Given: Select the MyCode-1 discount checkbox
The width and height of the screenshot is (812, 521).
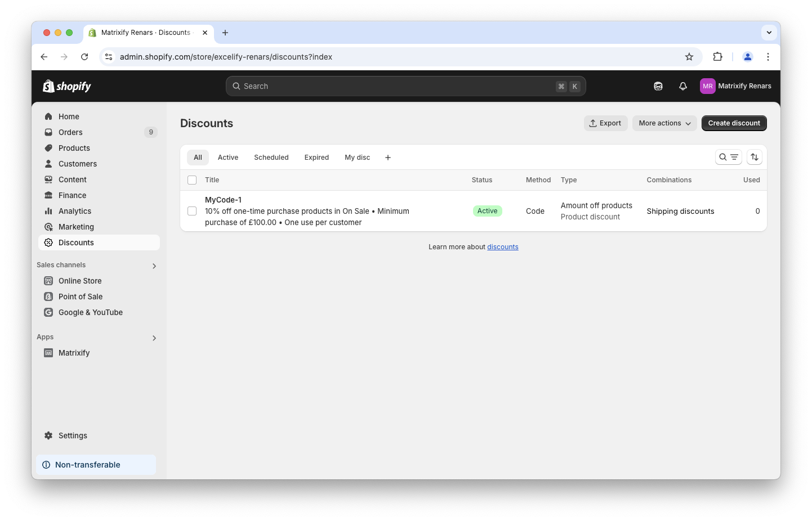Looking at the screenshot, I should click(x=192, y=211).
